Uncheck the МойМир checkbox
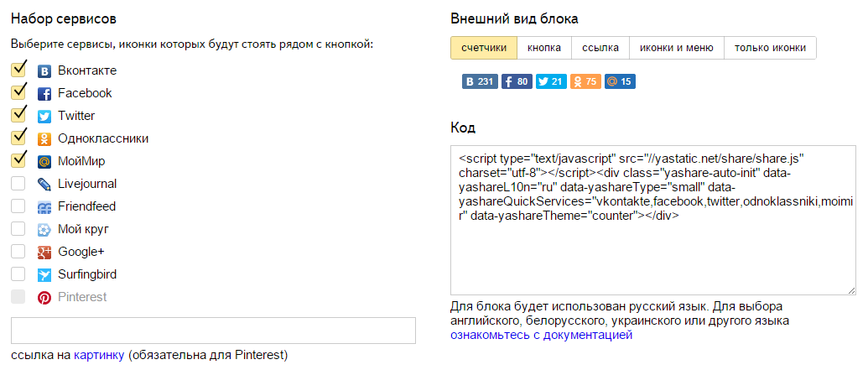This screenshot has width=868, height=370. (18, 160)
